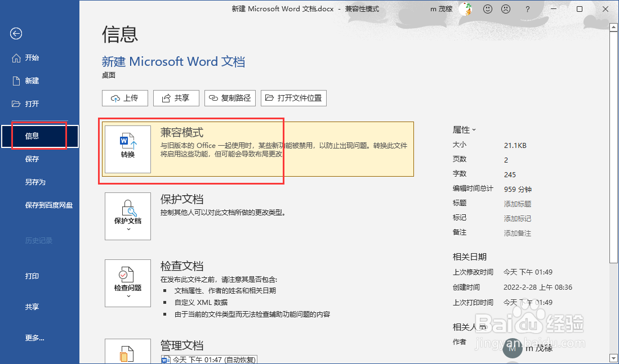Select 新建 from the sidebar
The height and width of the screenshot is (364, 619).
pyautogui.click(x=33, y=80)
